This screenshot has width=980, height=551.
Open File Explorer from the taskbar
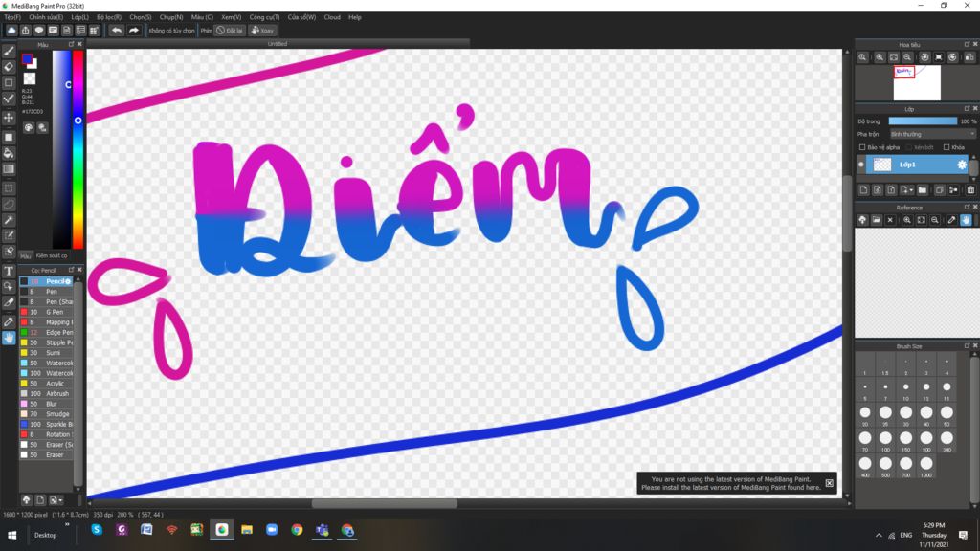point(247,530)
